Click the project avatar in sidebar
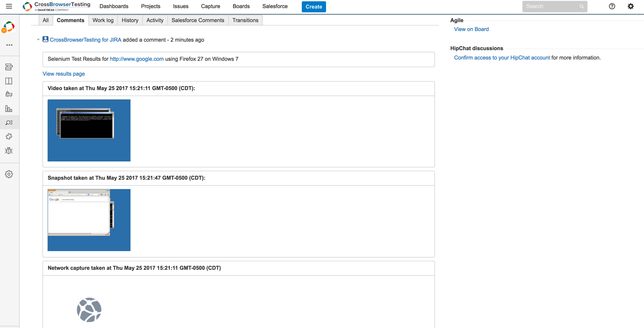Image resolution: width=644 pixels, height=328 pixels. click(x=9, y=27)
